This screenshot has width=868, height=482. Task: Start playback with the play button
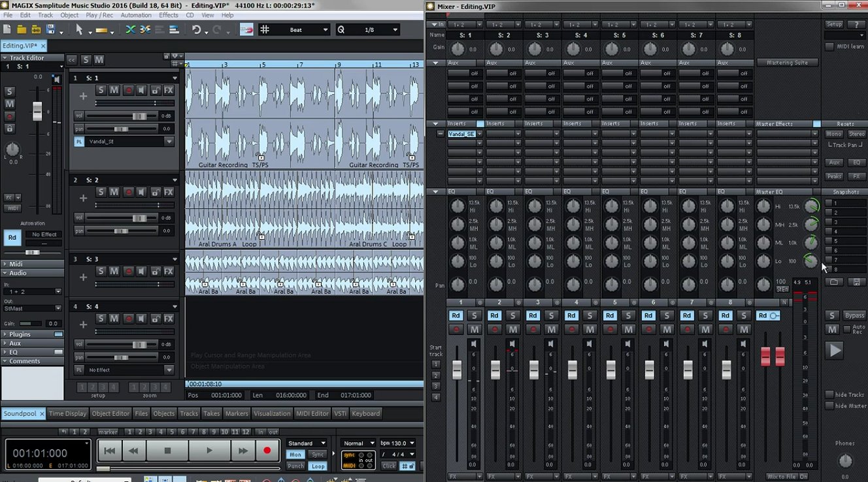click(x=209, y=451)
